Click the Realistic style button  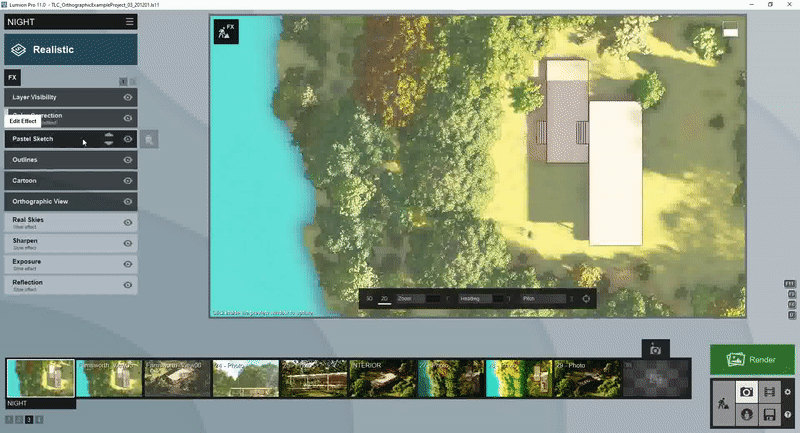(71, 49)
